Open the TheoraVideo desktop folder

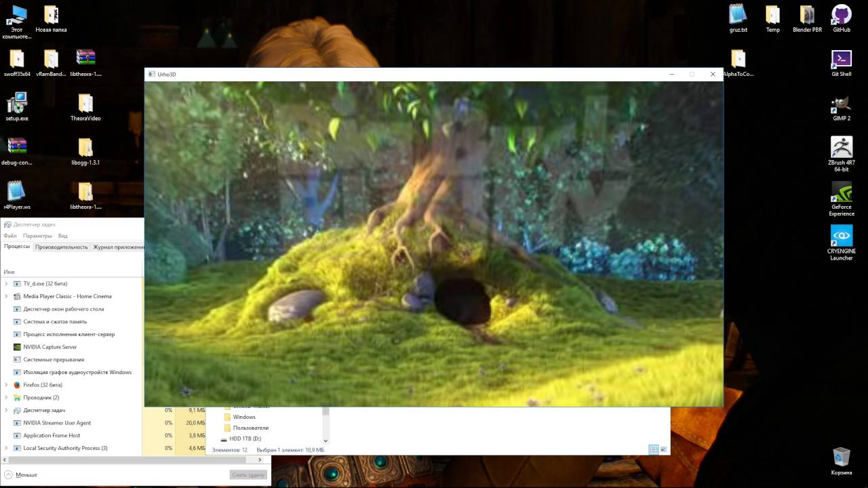tap(85, 107)
